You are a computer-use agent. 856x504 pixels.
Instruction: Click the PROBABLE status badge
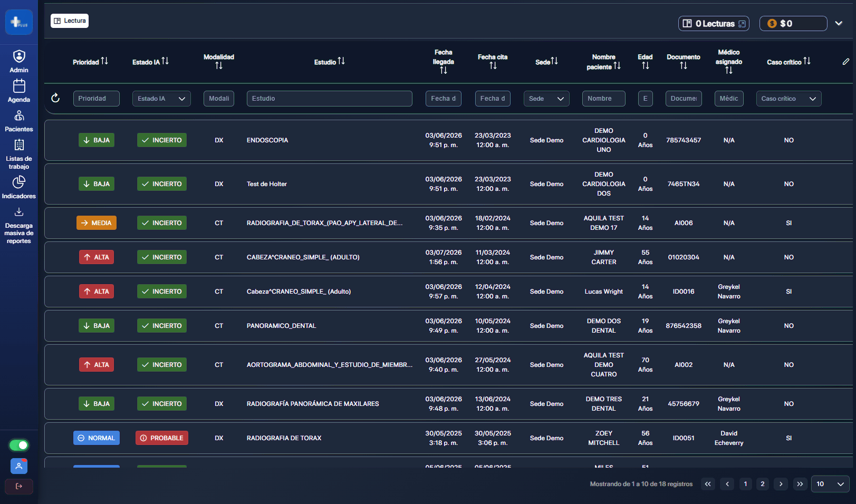tap(162, 438)
